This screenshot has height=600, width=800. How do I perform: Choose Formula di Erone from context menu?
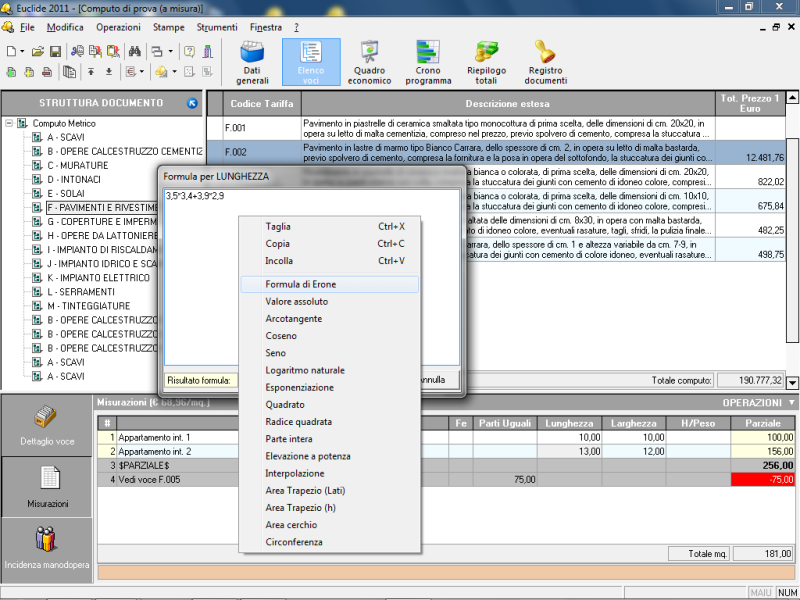point(302,284)
